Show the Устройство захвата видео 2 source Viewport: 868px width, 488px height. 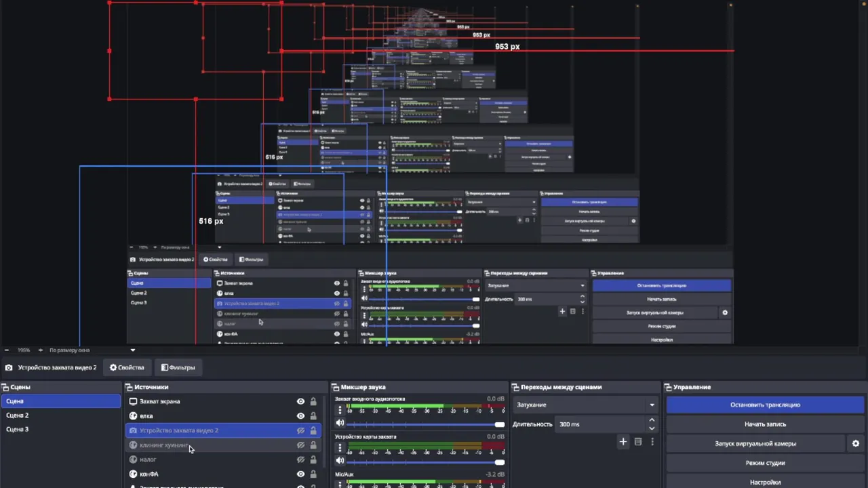tap(300, 430)
